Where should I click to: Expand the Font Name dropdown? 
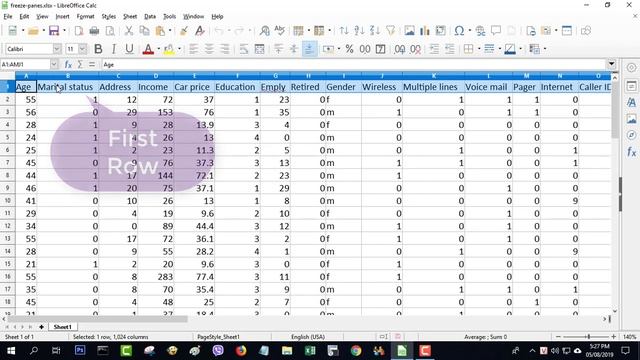(57, 49)
